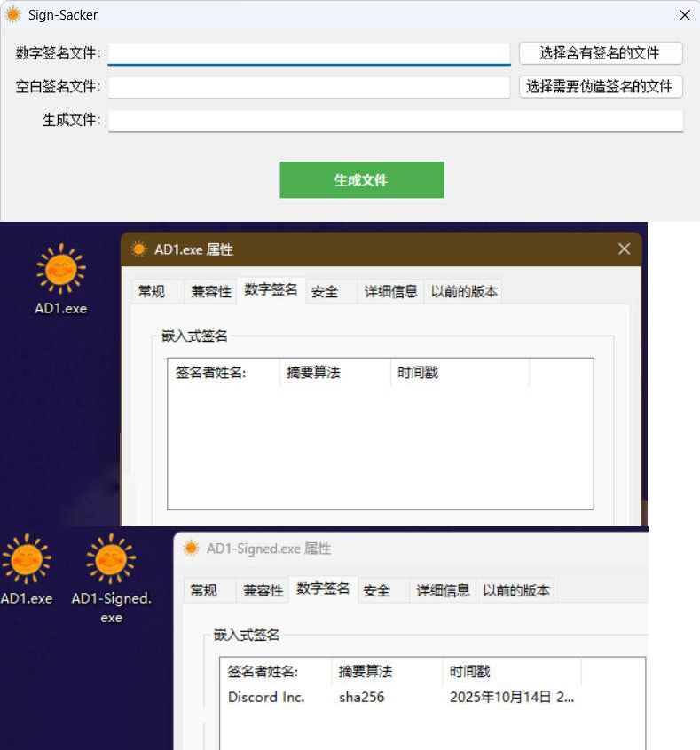Screen dimensions: 700x750
Task: Click the sun icon in AD1-Signed.exe 属性 title bar
Action: pos(191,549)
